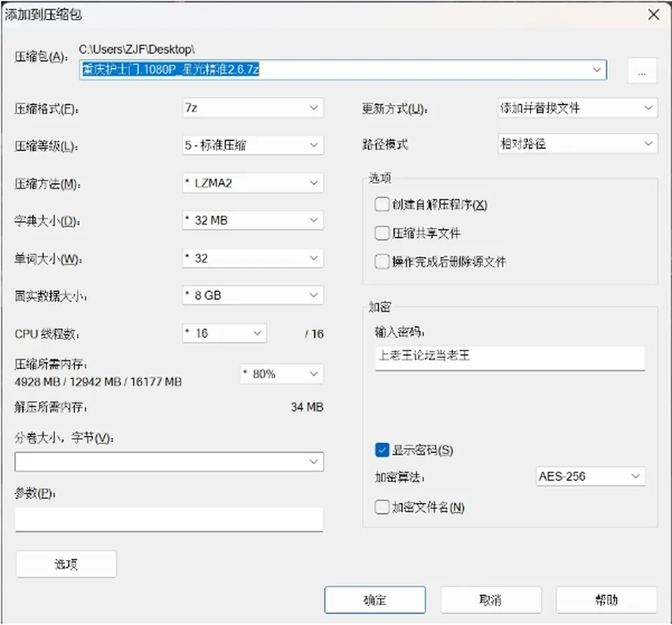This screenshot has width=672, height=625.
Task: Open the archive filename dropdown
Action: click(596, 69)
